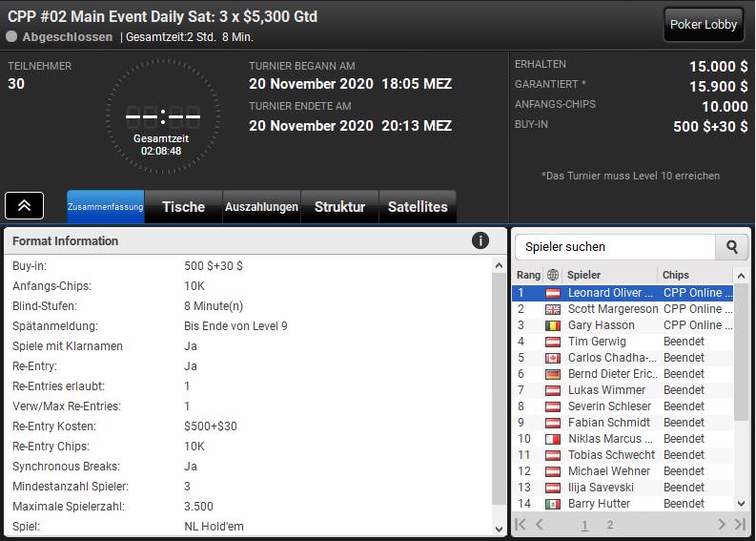Click the Format Information info icon
Viewport: 756px width, 541px height.
[480, 240]
